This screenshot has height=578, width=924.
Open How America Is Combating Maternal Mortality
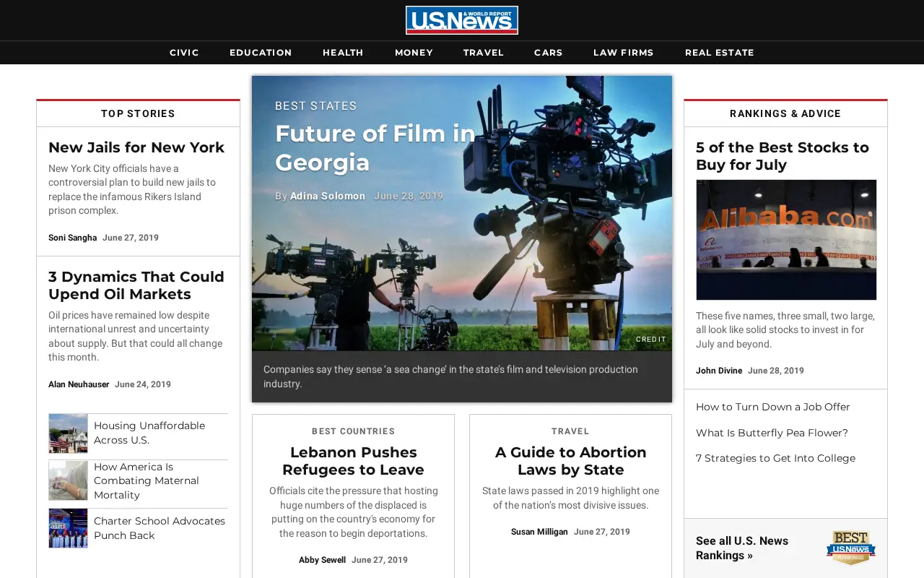(x=147, y=480)
